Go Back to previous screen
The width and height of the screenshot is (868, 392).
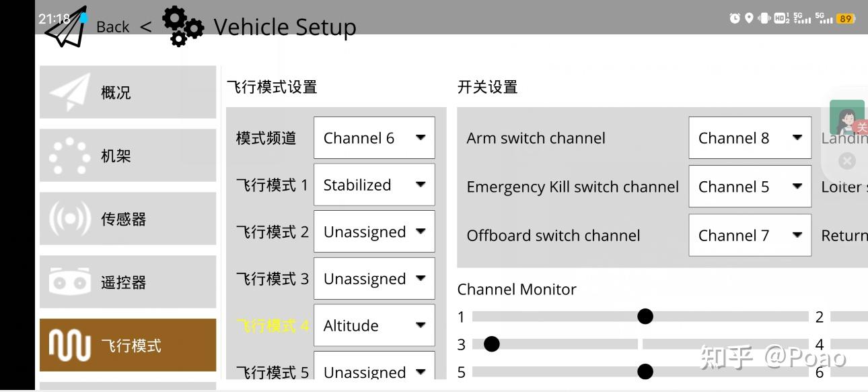pos(112,27)
